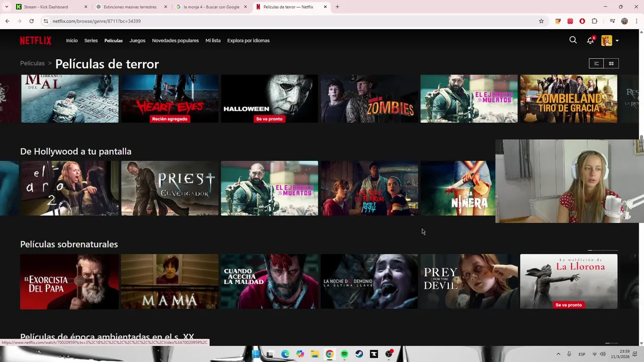Open the Mamá movie thumbnail

point(170,282)
